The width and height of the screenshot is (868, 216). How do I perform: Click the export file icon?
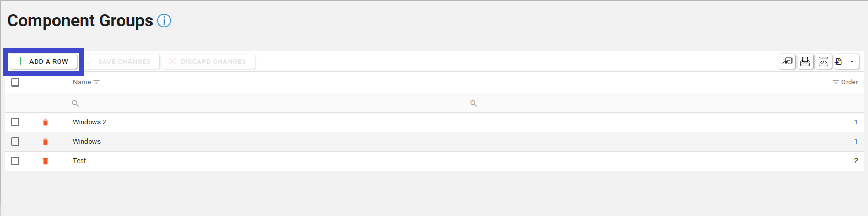pos(839,62)
